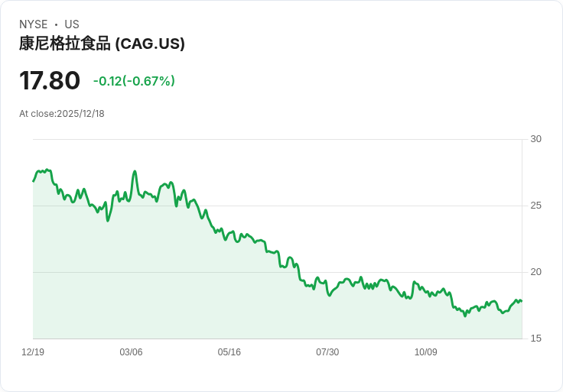Select the 07/30 date axis label
The height and width of the screenshot is (392, 563).
pyautogui.click(x=327, y=352)
